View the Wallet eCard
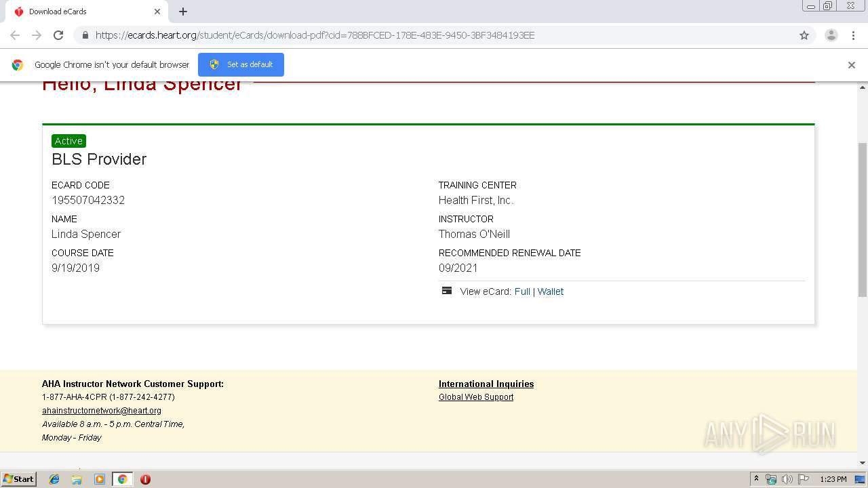The width and height of the screenshot is (868, 488). coord(551,291)
